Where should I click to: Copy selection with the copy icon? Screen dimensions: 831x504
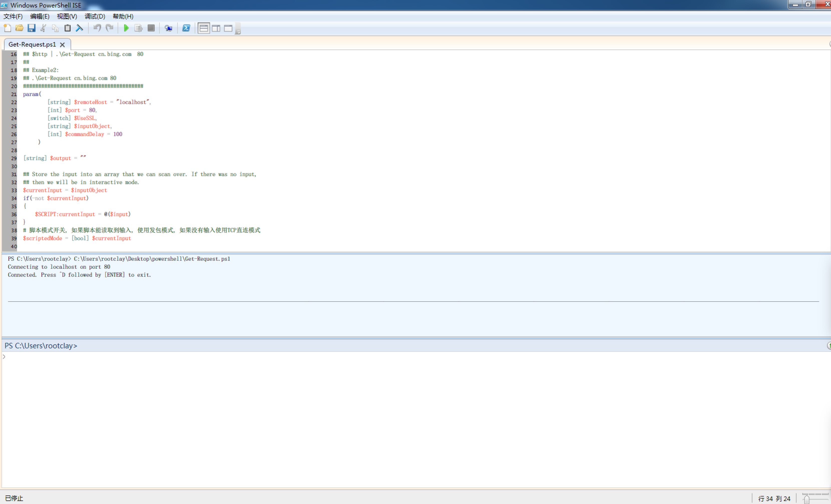coord(55,28)
